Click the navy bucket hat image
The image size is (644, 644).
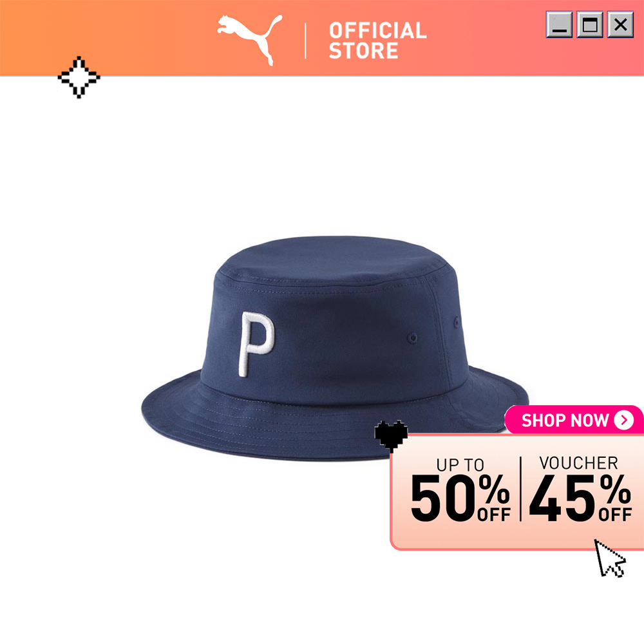(x=335, y=348)
